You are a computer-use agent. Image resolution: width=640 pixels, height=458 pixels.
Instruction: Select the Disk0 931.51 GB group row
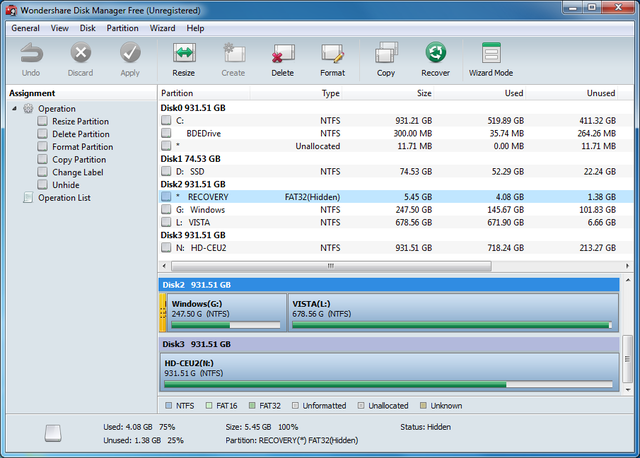coord(395,108)
